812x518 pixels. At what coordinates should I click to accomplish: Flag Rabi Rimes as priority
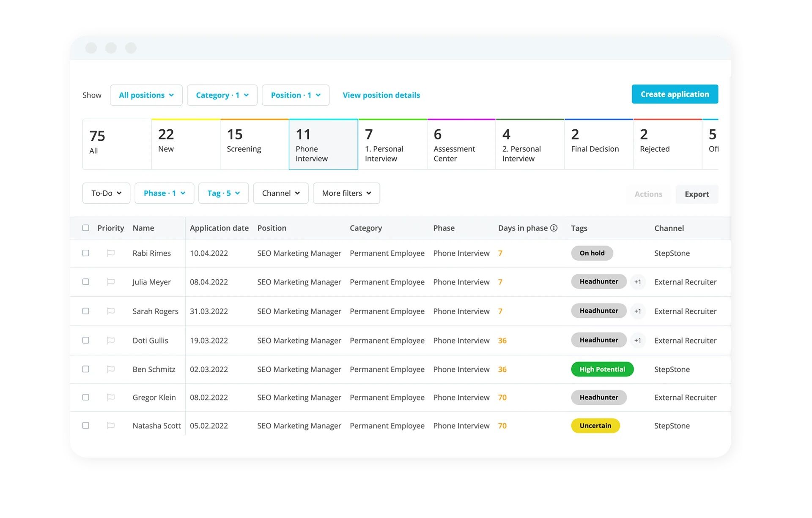[x=111, y=253]
